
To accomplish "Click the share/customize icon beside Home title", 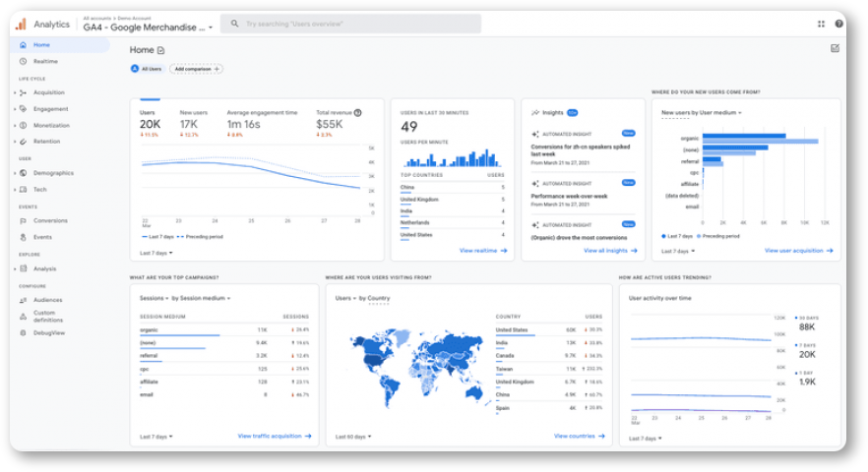I will tap(161, 50).
